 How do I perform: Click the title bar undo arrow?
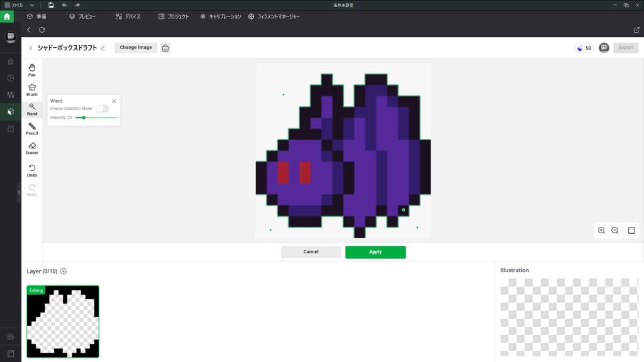64,5
